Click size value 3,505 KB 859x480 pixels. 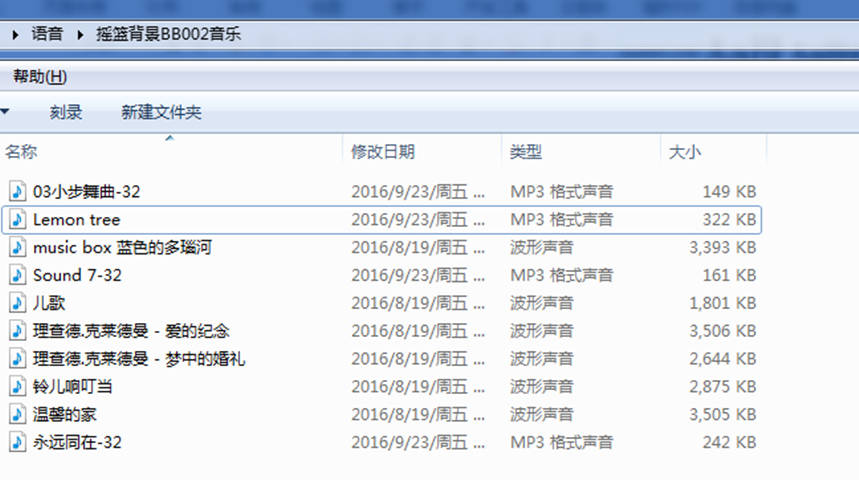click(x=723, y=415)
